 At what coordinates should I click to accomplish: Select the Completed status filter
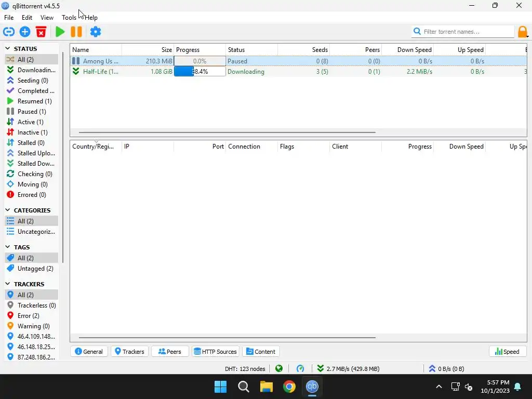[x=31, y=91]
